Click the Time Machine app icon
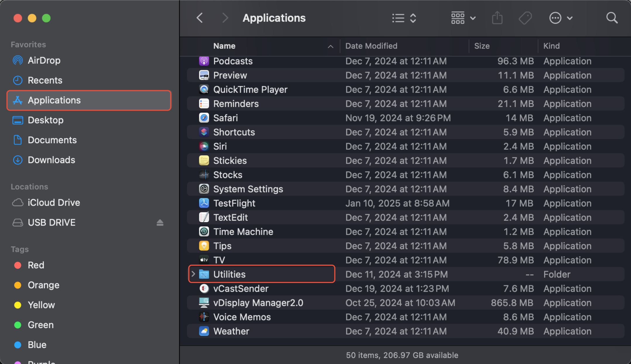The width and height of the screenshot is (631, 364). (x=204, y=232)
